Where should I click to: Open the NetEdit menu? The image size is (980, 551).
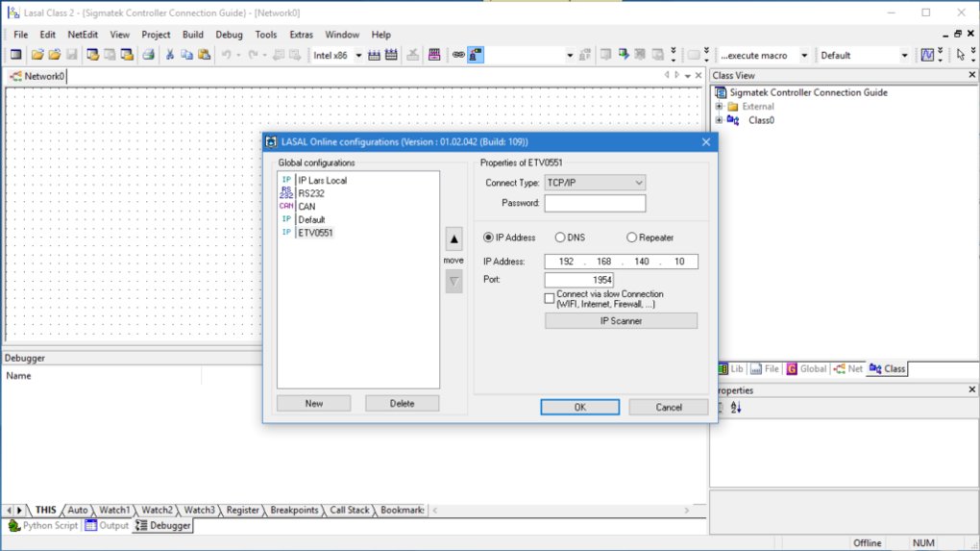coord(83,35)
